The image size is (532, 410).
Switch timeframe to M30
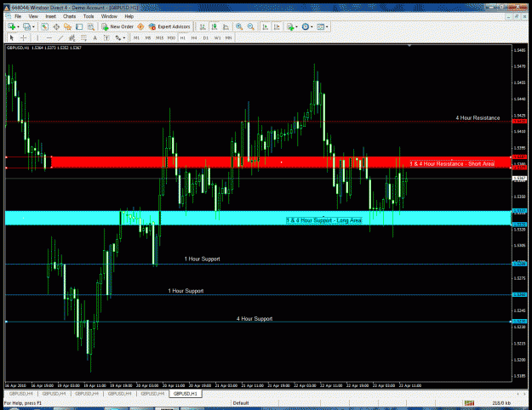coord(171,38)
